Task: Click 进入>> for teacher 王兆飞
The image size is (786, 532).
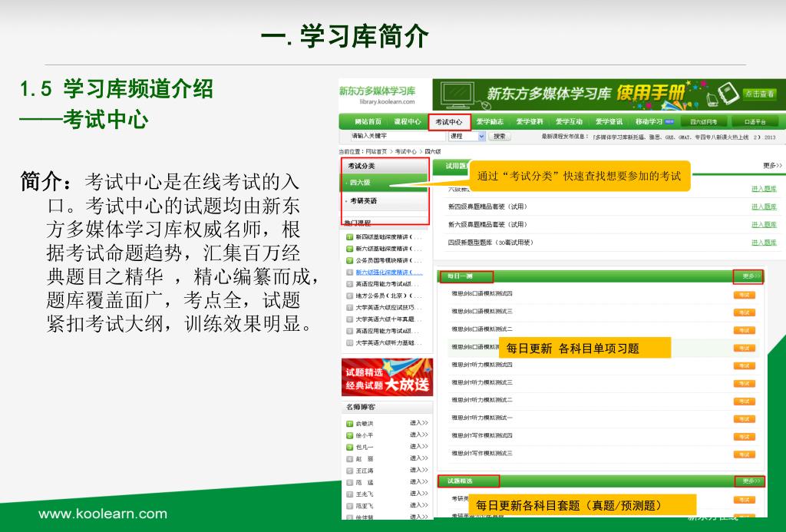Action: (419, 494)
